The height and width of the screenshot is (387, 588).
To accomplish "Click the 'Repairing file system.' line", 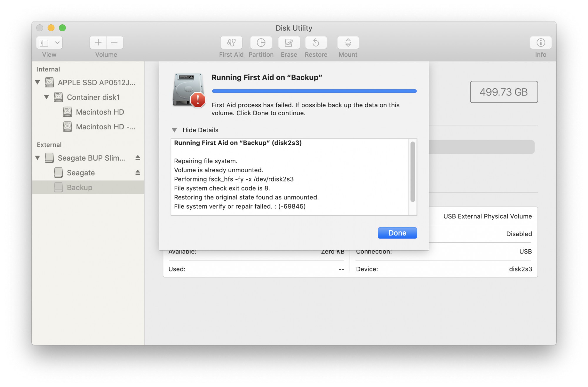I will tap(206, 161).
